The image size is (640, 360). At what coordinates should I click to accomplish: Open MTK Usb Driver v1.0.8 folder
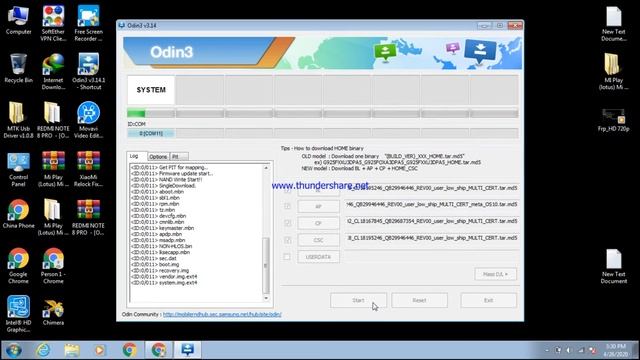pos(18,120)
